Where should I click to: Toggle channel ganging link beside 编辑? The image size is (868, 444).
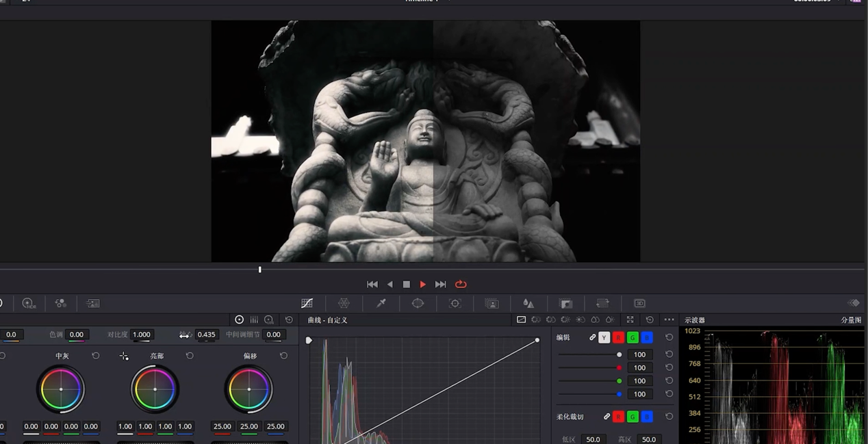(593, 337)
